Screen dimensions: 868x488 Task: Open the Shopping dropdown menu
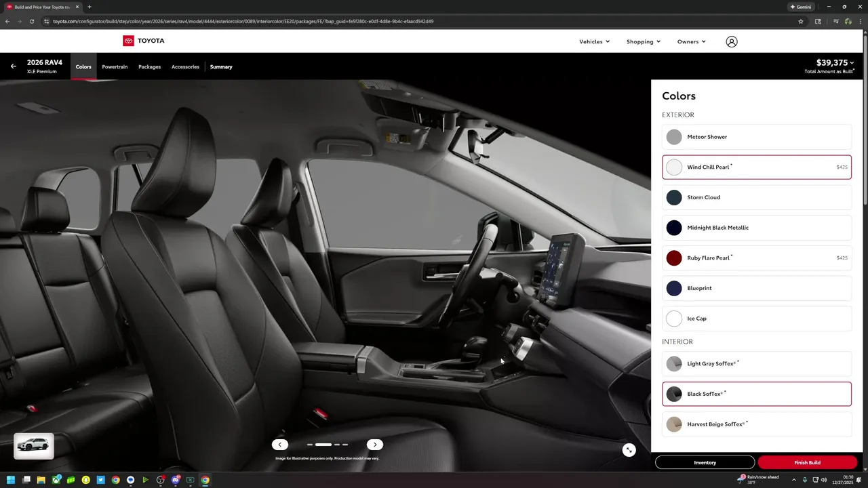pyautogui.click(x=643, y=41)
